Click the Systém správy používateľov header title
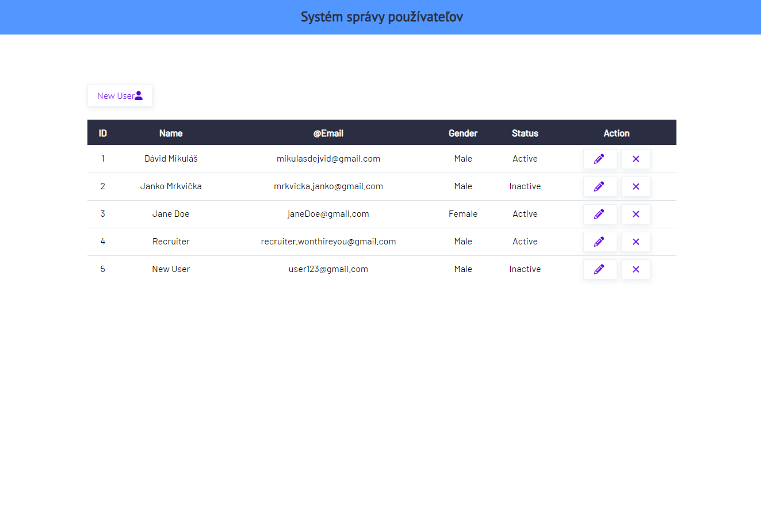This screenshot has width=761, height=532. (x=381, y=17)
